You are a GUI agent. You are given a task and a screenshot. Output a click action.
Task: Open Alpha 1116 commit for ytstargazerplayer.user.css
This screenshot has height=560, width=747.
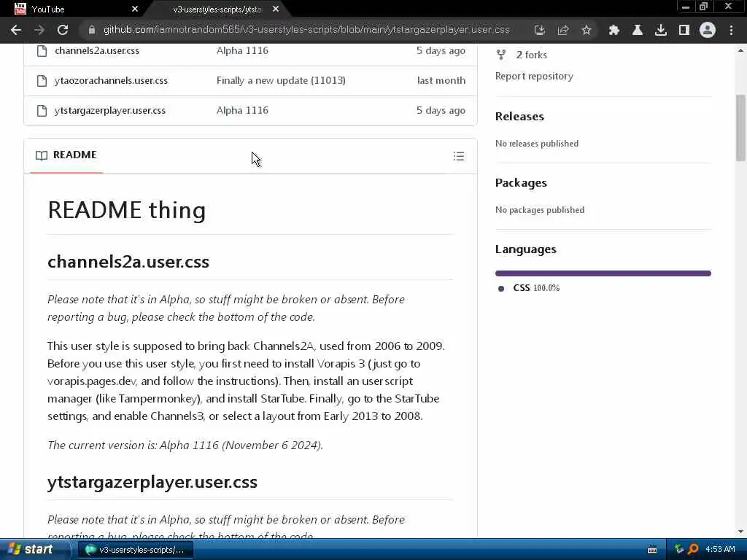click(x=242, y=111)
